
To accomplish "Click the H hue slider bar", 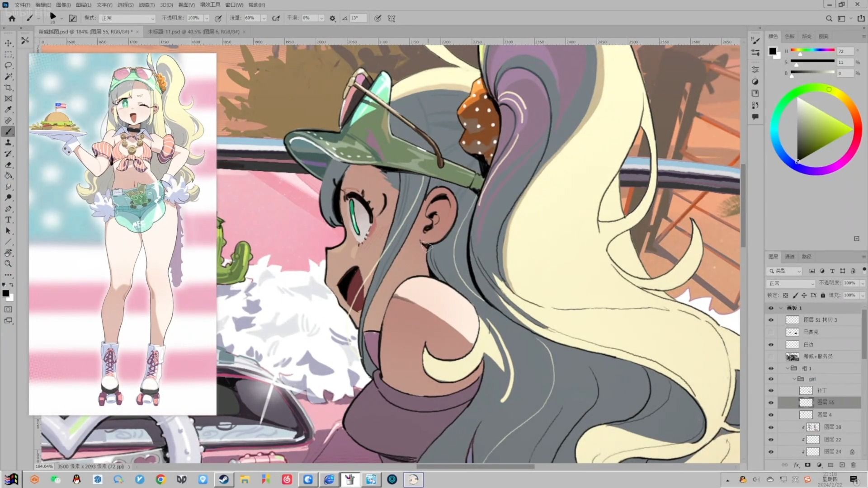I will click(812, 50).
